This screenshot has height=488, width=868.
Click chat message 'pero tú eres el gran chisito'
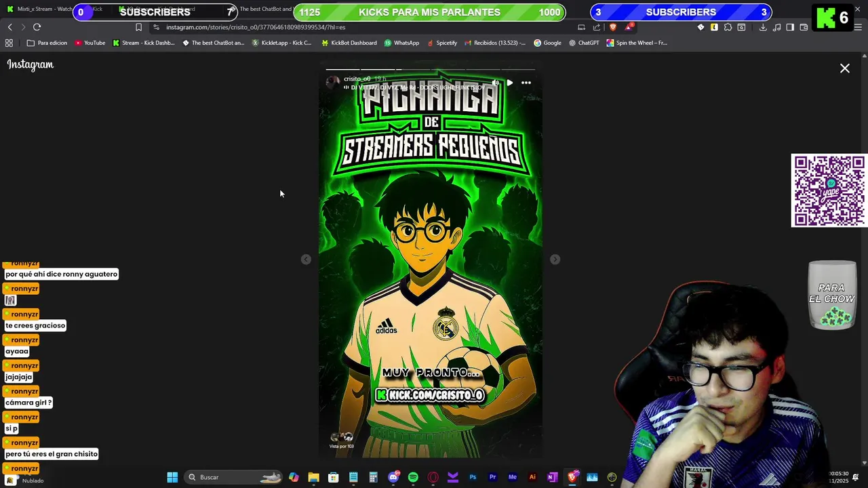pos(52,454)
